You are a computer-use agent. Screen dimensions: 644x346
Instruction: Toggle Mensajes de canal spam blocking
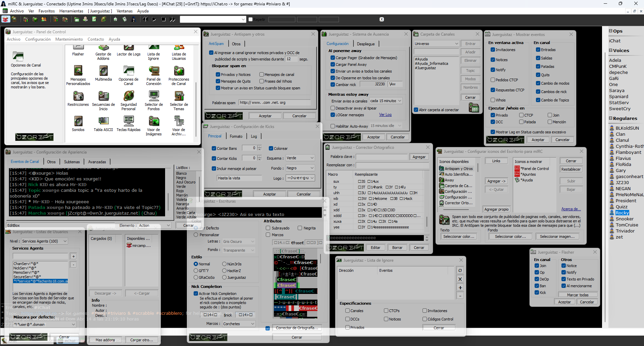coord(261,75)
